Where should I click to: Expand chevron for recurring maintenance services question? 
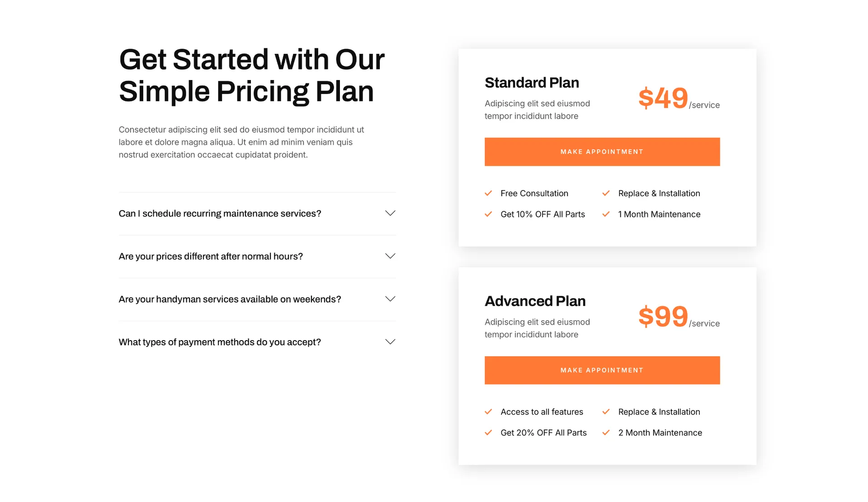coord(390,213)
